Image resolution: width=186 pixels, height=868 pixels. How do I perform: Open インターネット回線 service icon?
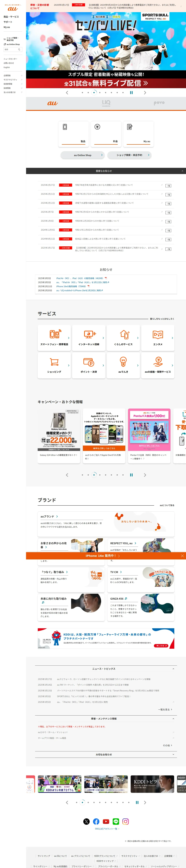pyautogui.click(x=89, y=338)
